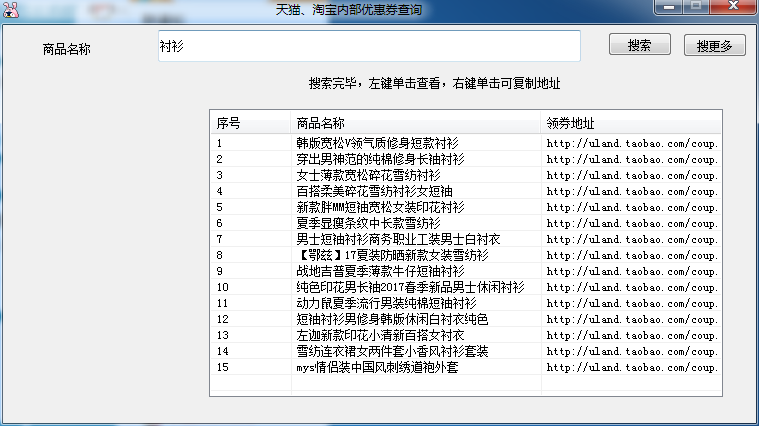Click coupon URL in row 15

(632, 367)
